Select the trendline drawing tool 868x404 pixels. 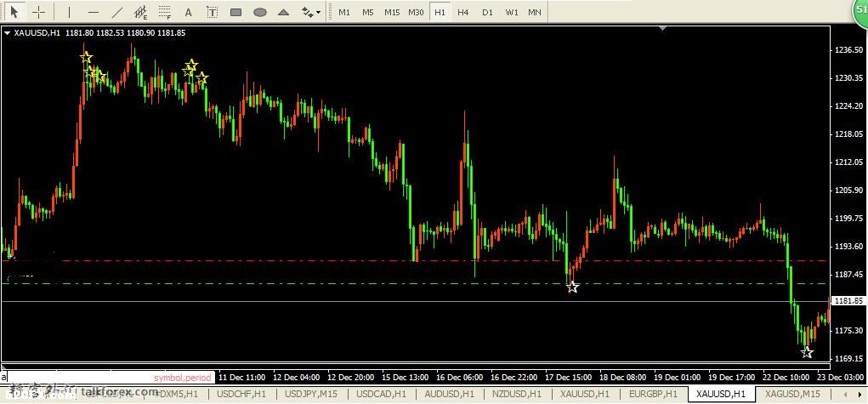pyautogui.click(x=116, y=12)
